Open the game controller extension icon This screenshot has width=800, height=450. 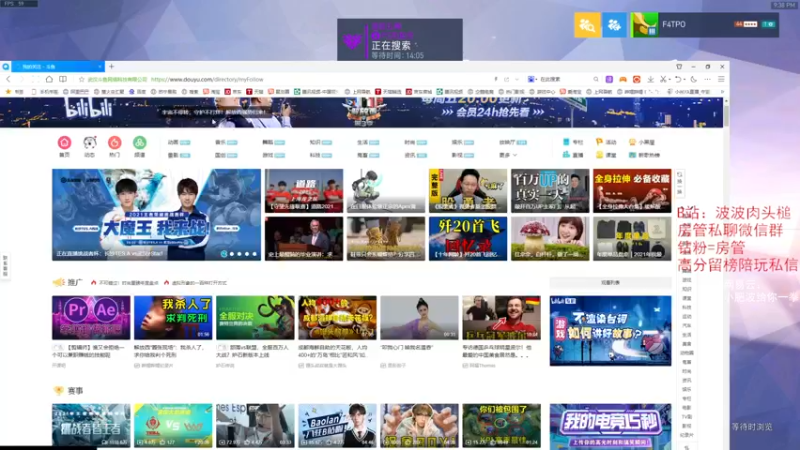coord(623,79)
